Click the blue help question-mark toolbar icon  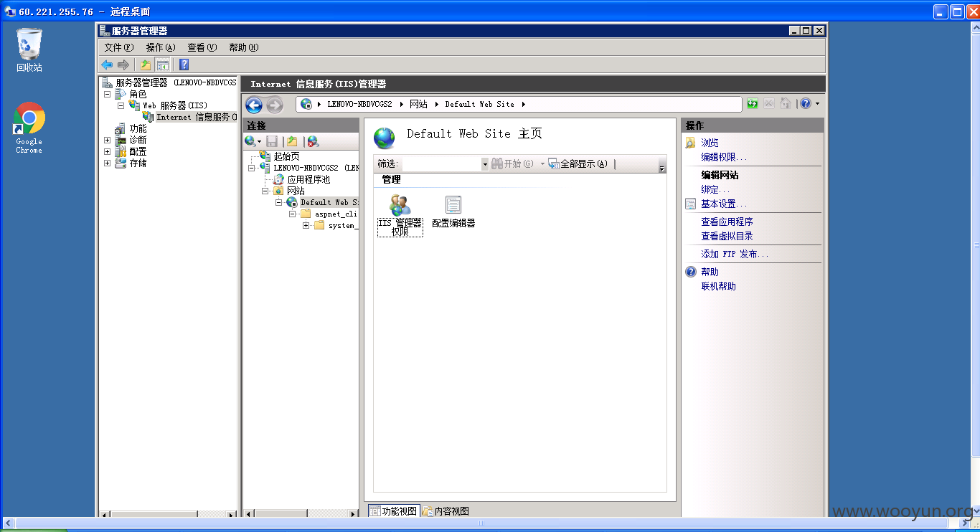point(184,65)
